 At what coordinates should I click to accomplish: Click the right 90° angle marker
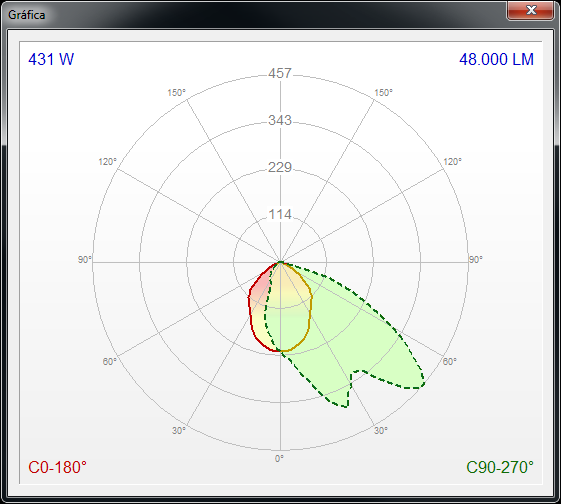coord(476,260)
